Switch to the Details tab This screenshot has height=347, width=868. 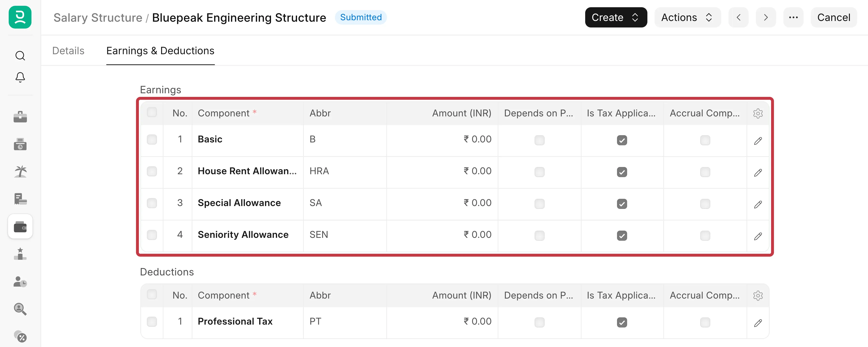pos(68,51)
